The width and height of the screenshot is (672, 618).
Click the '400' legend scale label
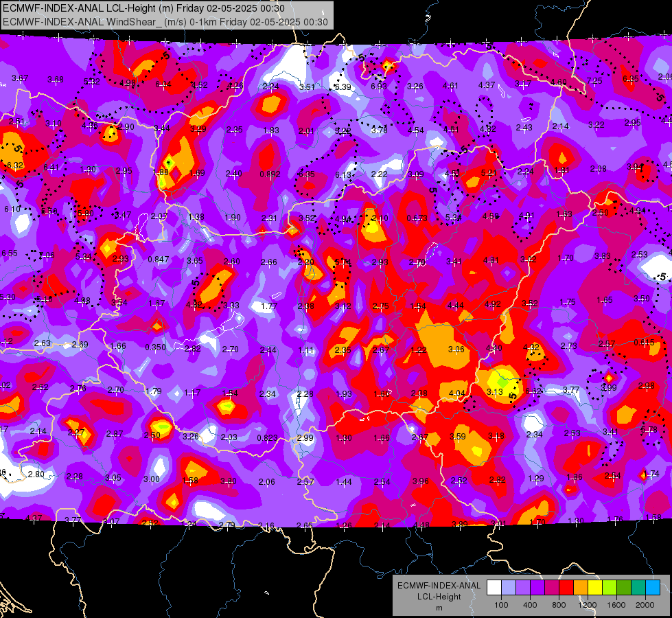point(530,605)
